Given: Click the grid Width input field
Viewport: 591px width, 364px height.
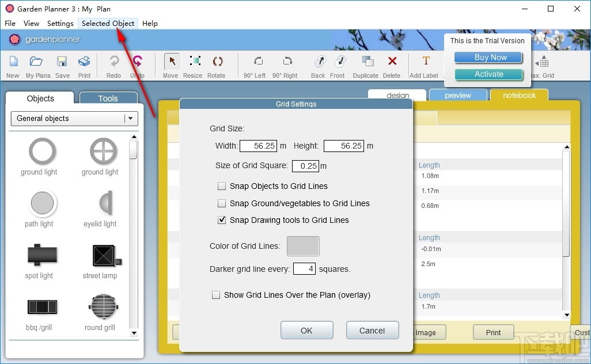Looking at the screenshot, I should tap(259, 146).
